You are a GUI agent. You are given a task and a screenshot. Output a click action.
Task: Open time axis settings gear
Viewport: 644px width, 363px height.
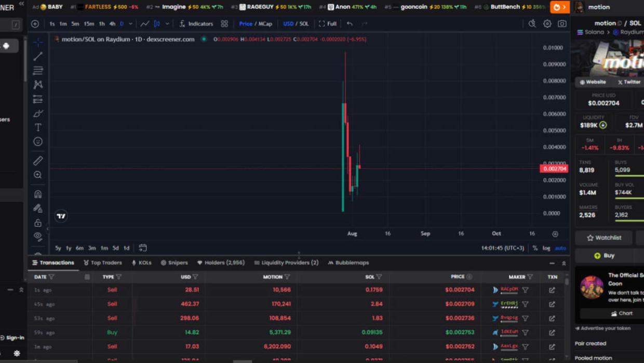point(555,234)
